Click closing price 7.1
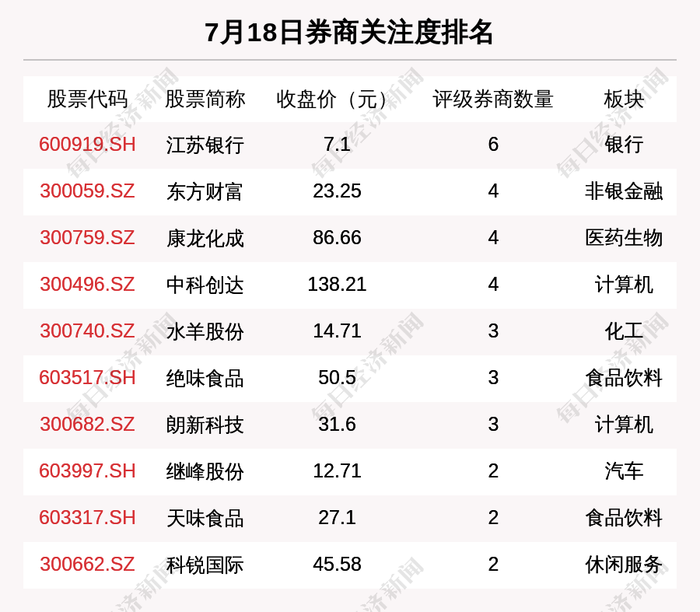 pyautogui.click(x=337, y=145)
